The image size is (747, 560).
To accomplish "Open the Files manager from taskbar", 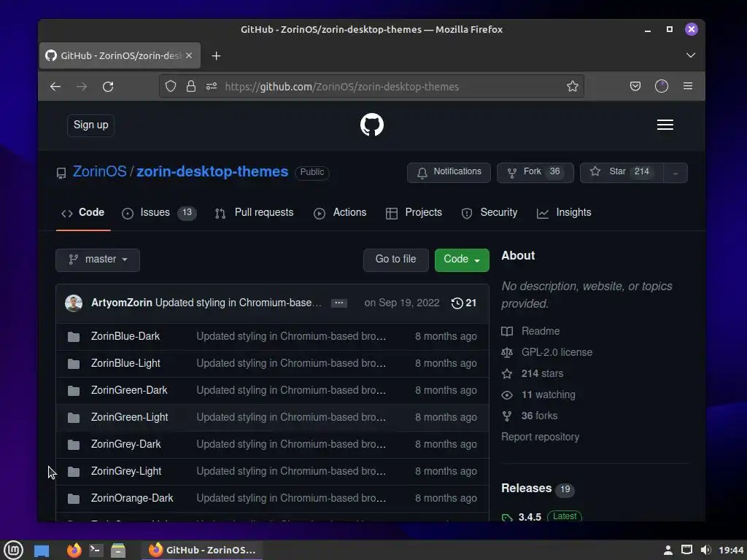I will pos(117,551).
